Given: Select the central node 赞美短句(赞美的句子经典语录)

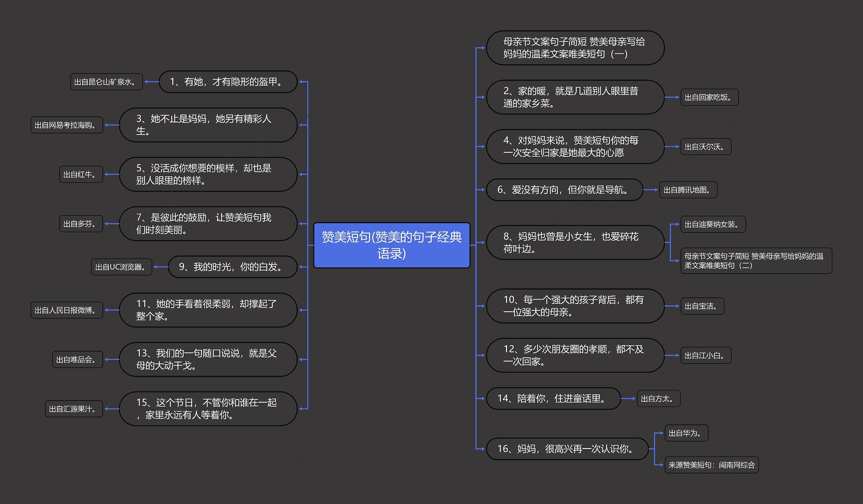Looking at the screenshot, I should click(391, 245).
